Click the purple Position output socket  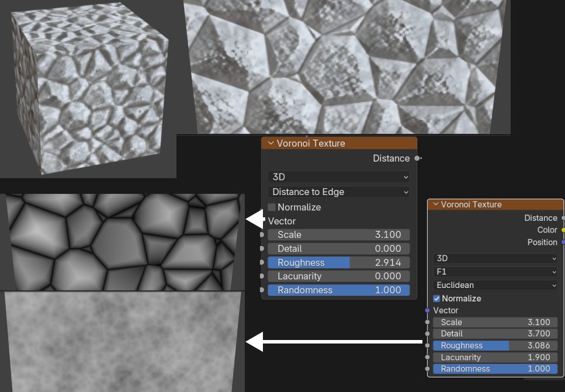point(563,242)
